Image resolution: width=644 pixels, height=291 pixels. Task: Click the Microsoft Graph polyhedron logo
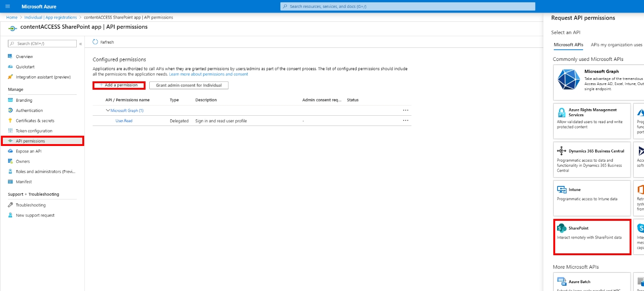569,79
